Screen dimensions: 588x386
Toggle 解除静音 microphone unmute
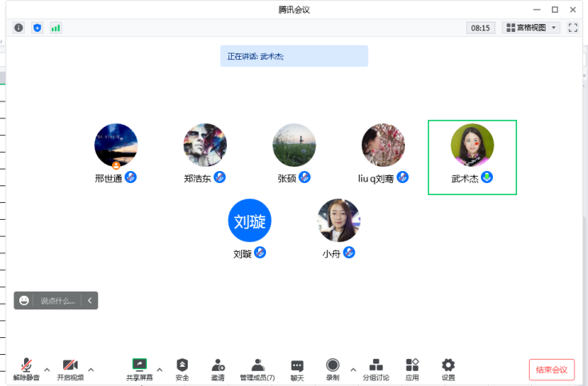point(26,369)
